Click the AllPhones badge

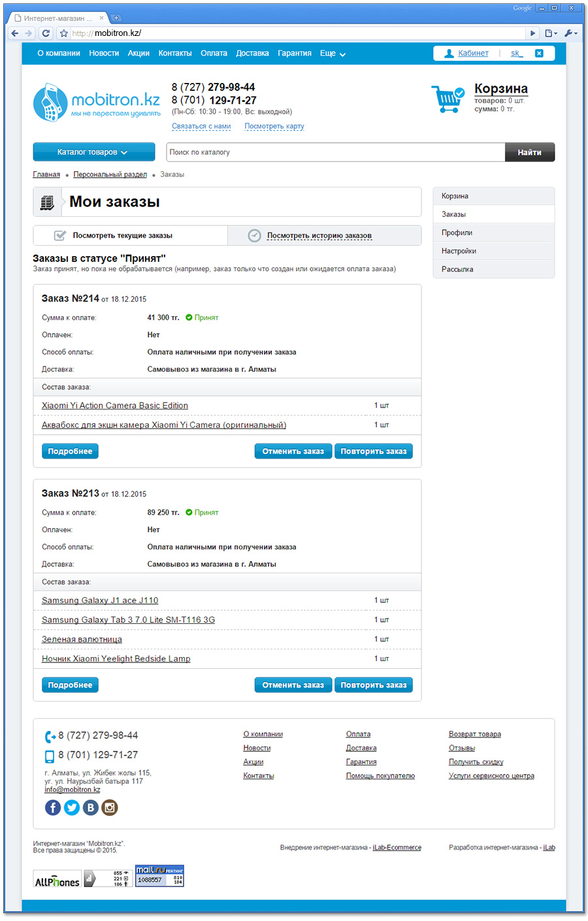57,879
